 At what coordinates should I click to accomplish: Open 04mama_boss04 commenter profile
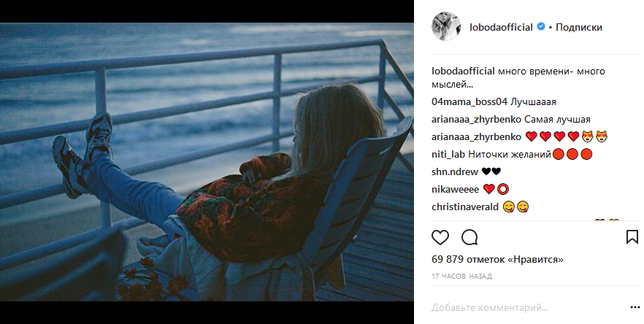[469, 101]
